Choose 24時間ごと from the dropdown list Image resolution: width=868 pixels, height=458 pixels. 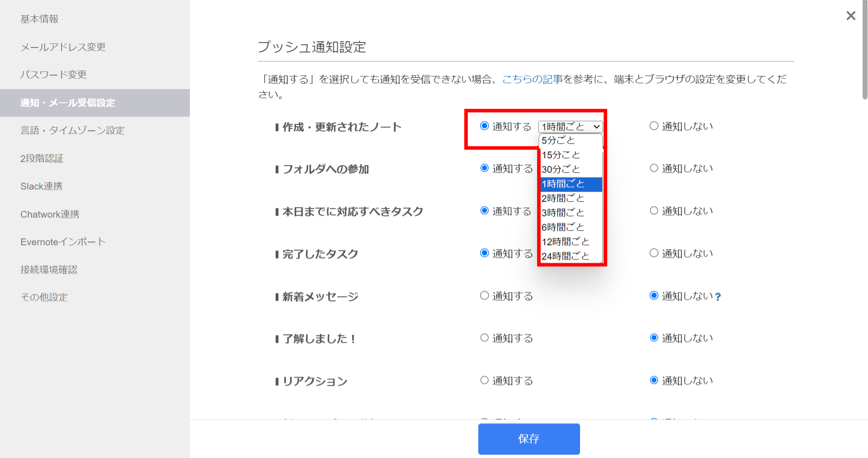566,256
